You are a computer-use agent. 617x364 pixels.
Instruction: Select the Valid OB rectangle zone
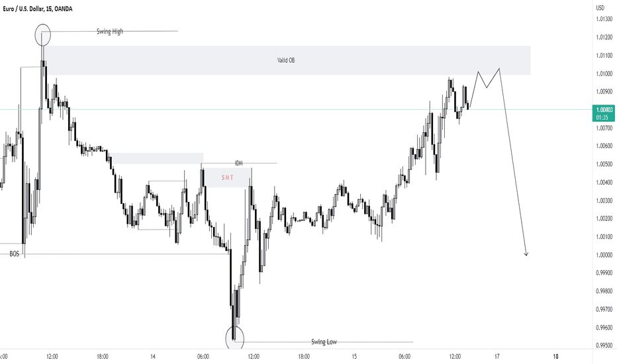pyautogui.click(x=289, y=60)
